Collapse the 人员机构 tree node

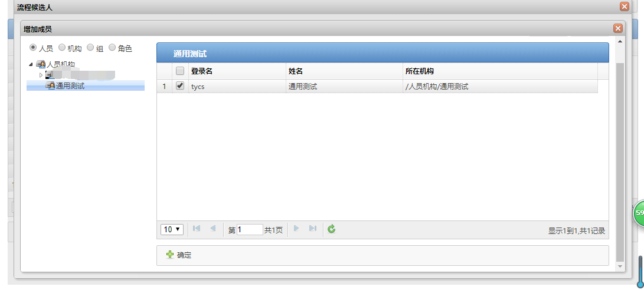click(x=31, y=64)
